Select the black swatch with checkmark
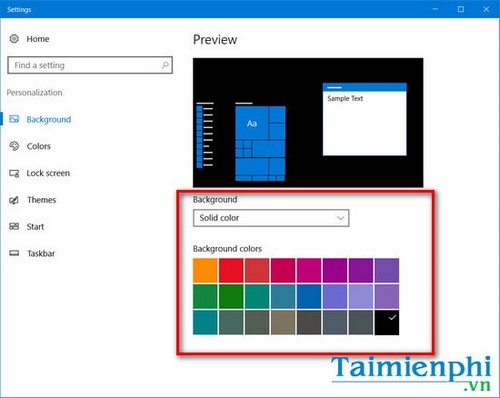The height and width of the screenshot is (398, 500). (387, 322)
